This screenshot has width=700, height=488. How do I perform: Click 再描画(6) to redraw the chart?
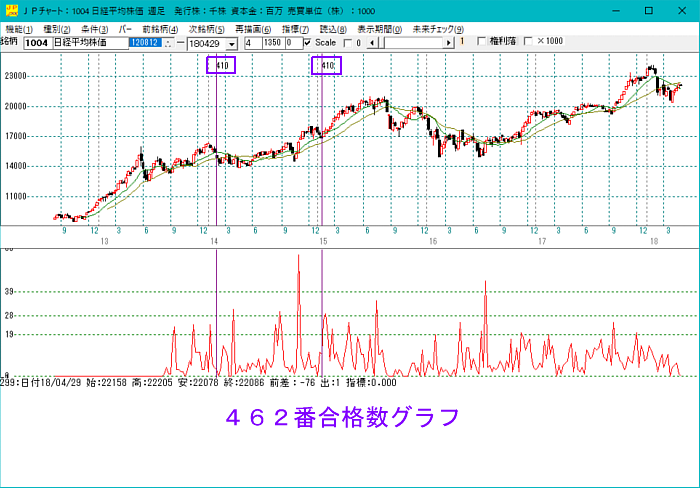click(x=253, y=29)
